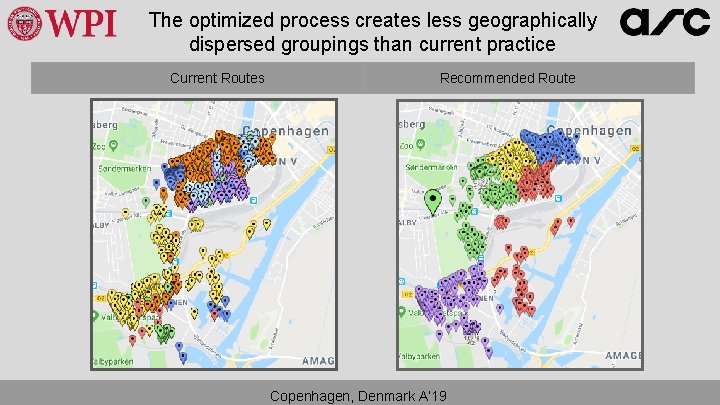This screenshot has height=405, width=720.
Task: Click the Copenhagen, Denmark A'19 footer text
Action: [358, 396]
